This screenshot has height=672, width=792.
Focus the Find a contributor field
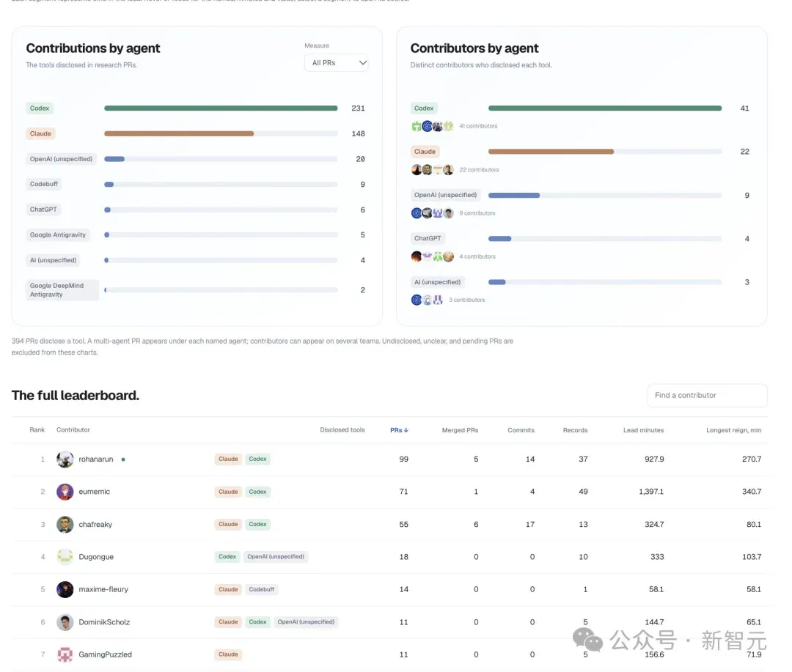pyautogui.click(x=707, y=395)
